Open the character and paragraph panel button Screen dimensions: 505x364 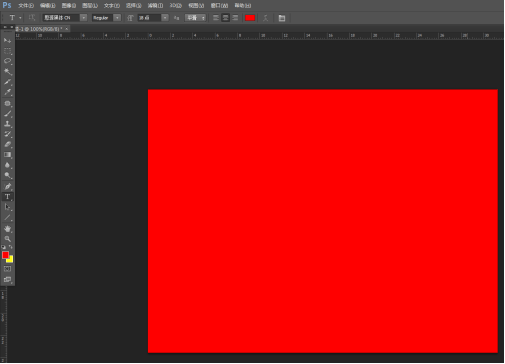coord(282,18)
